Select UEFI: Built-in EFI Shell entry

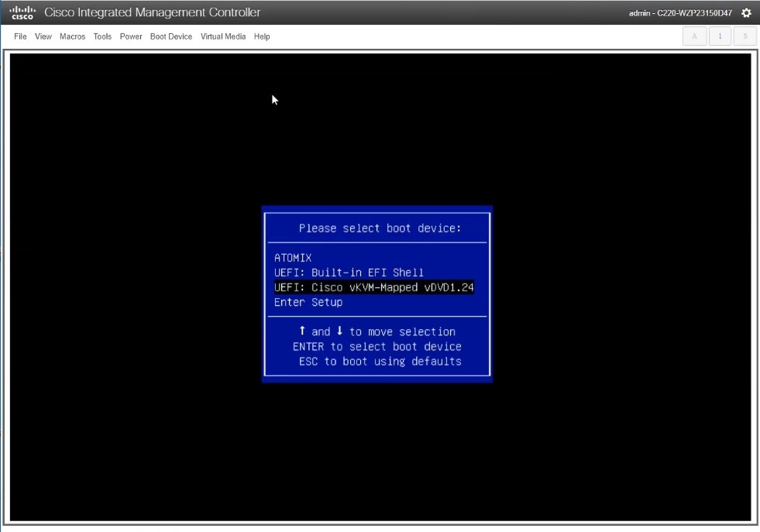[x=349, y=273]
